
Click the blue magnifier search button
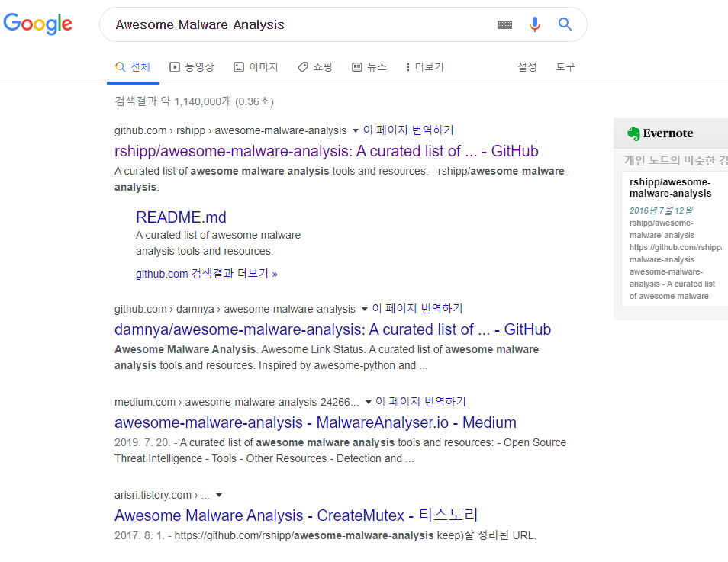click(x=565, y=24)
